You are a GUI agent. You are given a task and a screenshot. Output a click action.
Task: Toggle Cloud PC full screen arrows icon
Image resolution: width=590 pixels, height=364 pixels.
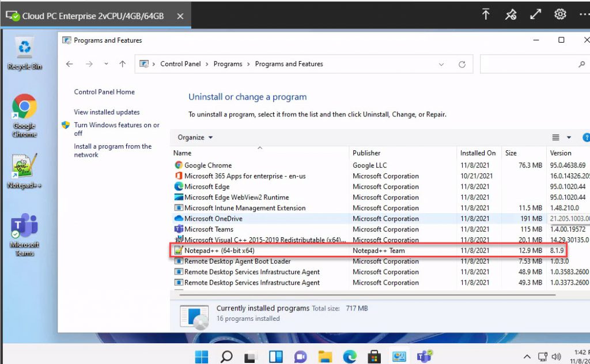[x=535, y=14]
